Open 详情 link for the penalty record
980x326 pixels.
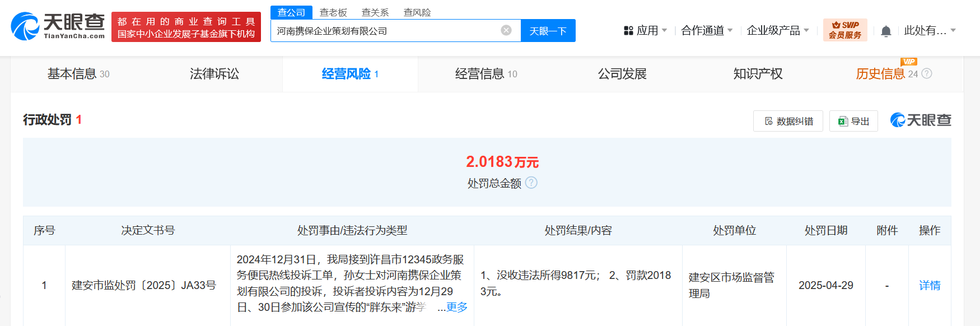click(930, 286)
